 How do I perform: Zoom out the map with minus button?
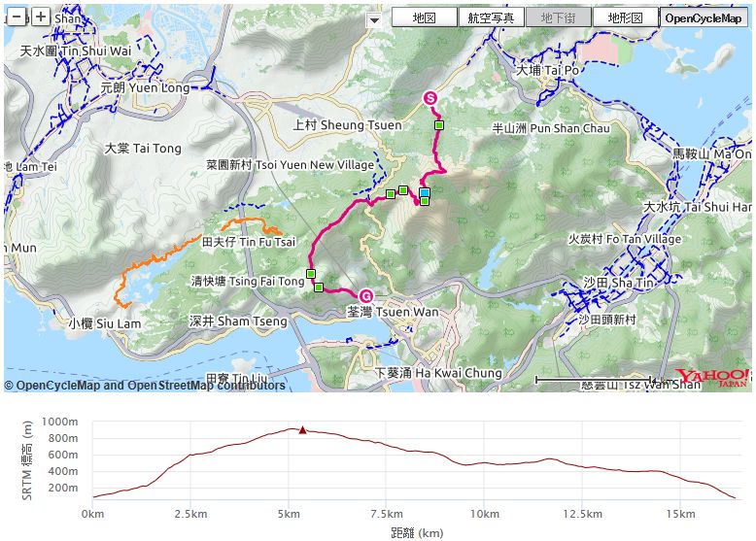coord(17,17)
